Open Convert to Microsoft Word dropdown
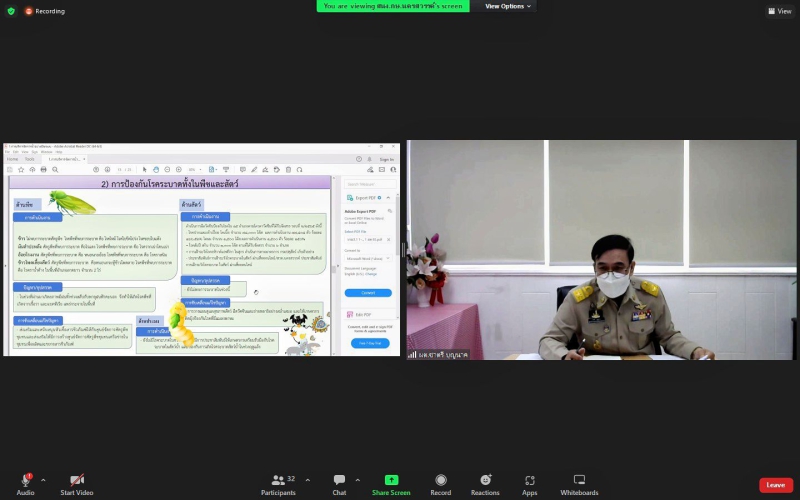 [x=368, y=258]
